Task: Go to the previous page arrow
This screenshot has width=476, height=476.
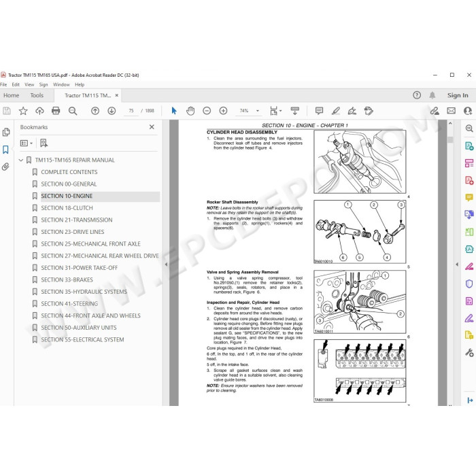Action: tap(95, 111)
